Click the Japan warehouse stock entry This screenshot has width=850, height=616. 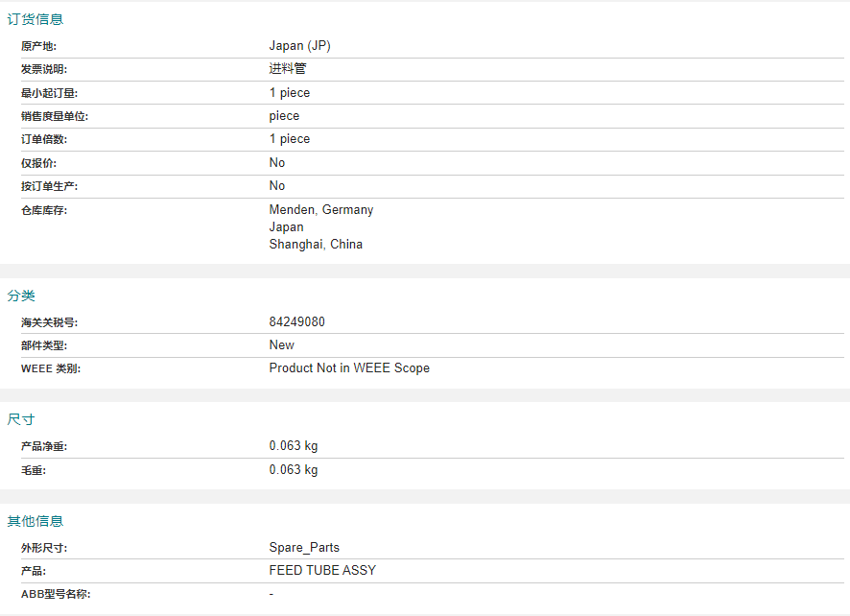point(286,227)
